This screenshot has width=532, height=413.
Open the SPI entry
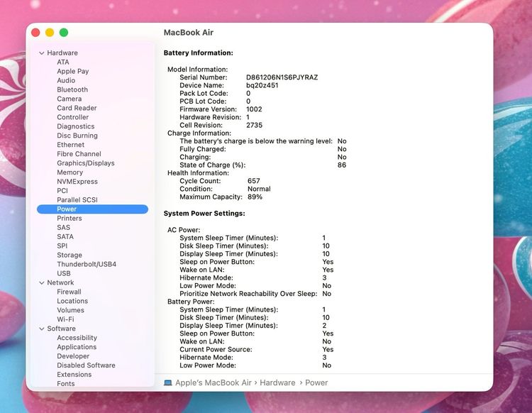pyautogui.click(x=62, y=246)
